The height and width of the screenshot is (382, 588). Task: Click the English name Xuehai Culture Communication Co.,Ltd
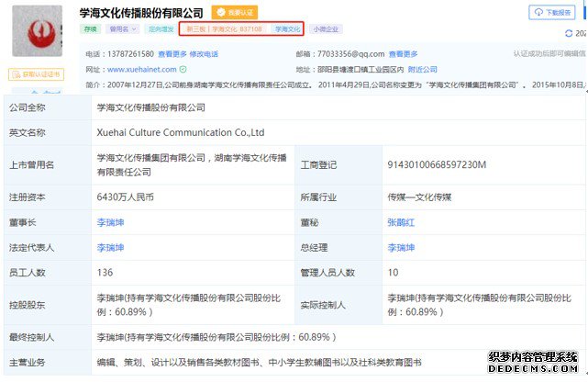[x=181, y=132]
